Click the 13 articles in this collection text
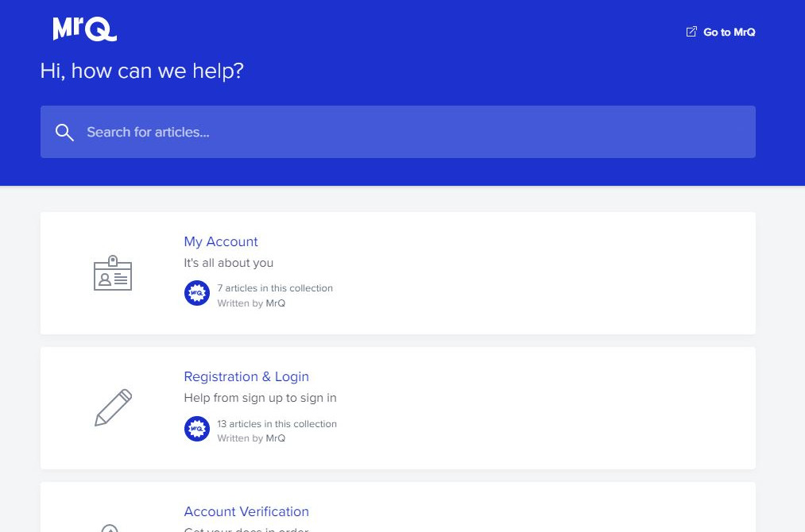Image resolution: width=805 pixels, height=532 pixels. 277,424
